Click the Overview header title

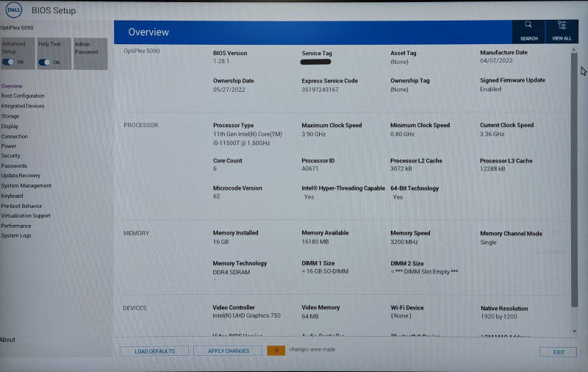point(148,32)
